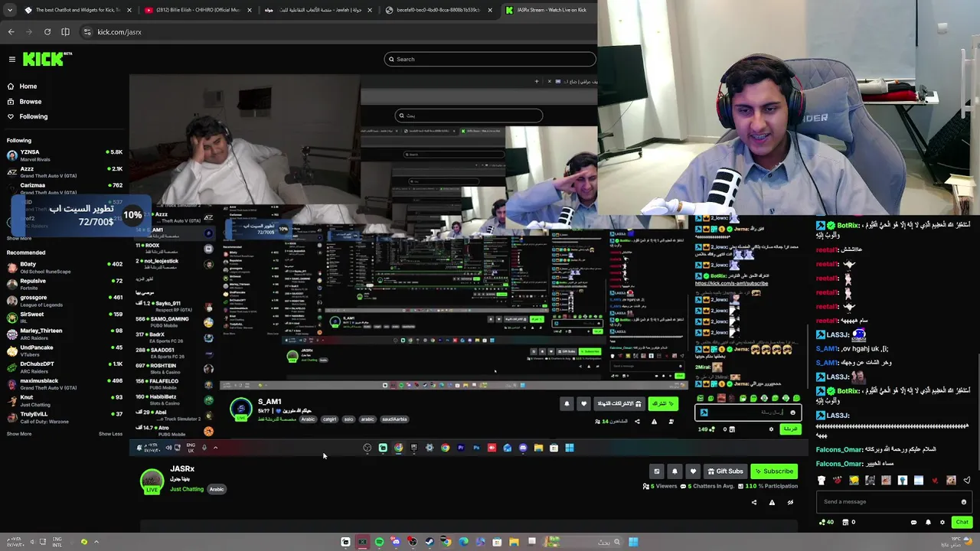Click the Windows Start button
Viewport: 980px width, 551px height.
coord(633,542)
